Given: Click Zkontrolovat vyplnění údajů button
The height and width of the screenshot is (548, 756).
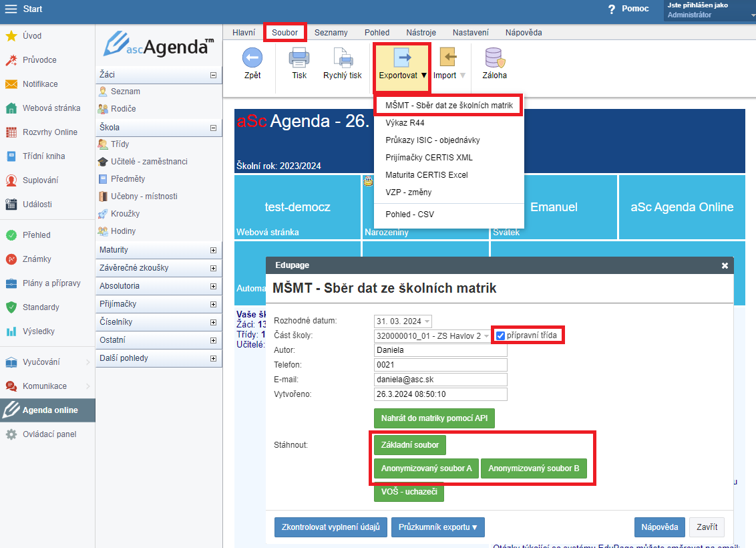Looking at the screenshot, I should 331,527.
